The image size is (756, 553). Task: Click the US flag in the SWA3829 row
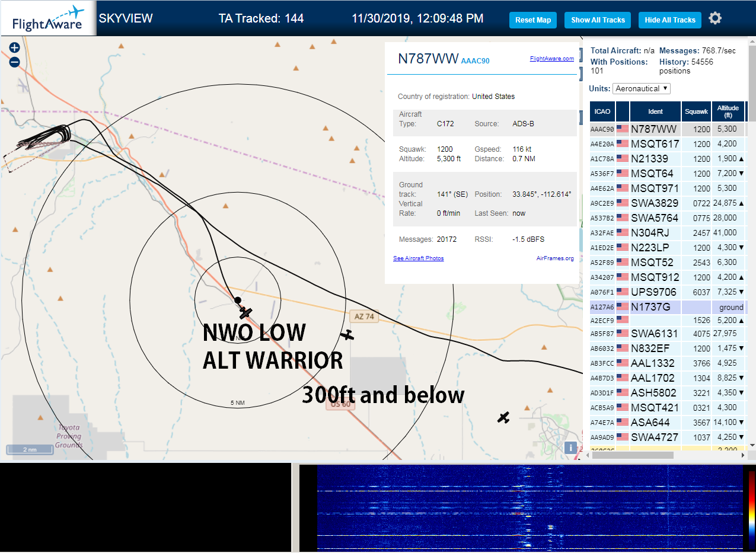pyautogui.click(x=623, y=203)
